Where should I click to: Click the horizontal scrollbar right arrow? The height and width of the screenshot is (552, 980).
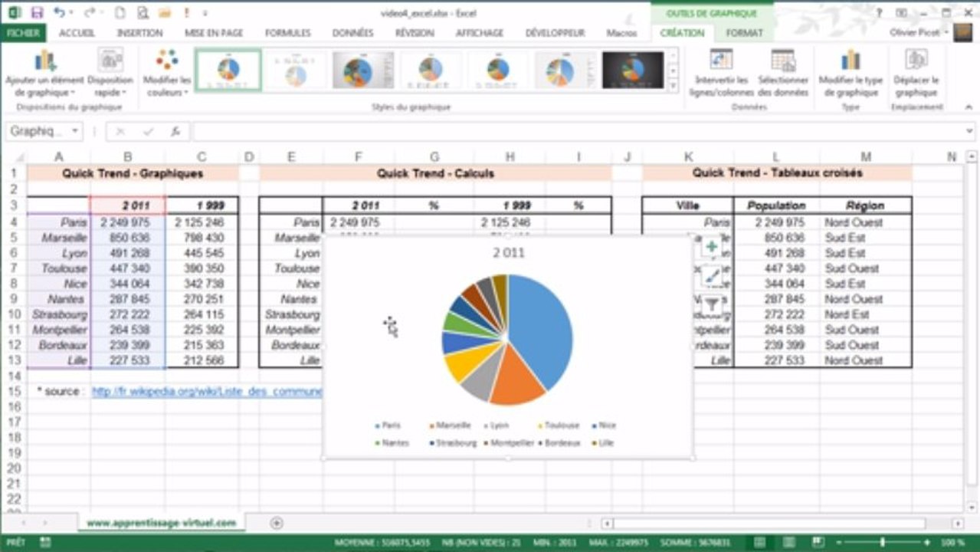pos(958,523)
